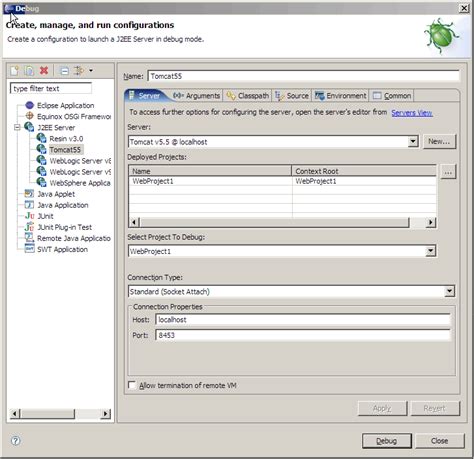Click the Equinox OSGi Framework icon
Screen dimensions: 474x459
[30, 116]
